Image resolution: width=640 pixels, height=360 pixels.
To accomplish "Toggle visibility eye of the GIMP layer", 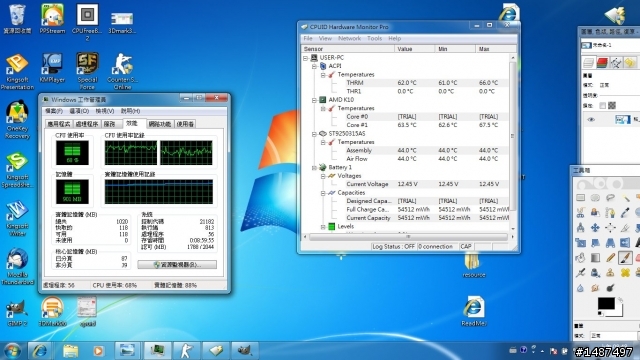I will (591, 120).
